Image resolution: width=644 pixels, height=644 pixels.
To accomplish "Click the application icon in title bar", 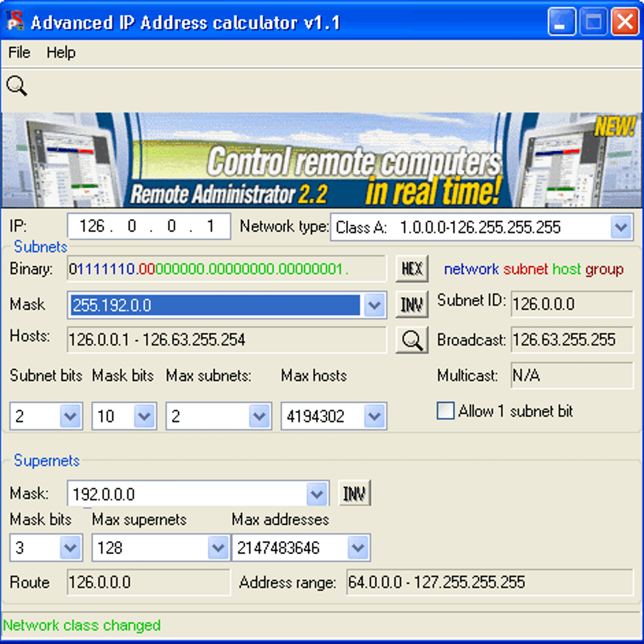I will click(x=15, y=21).
